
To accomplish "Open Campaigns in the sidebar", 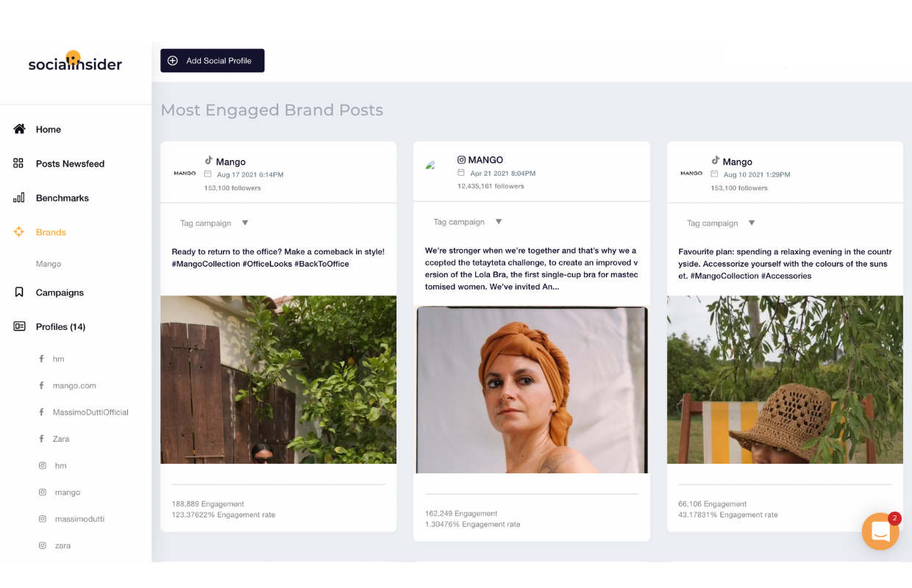I will pos(60,293).
